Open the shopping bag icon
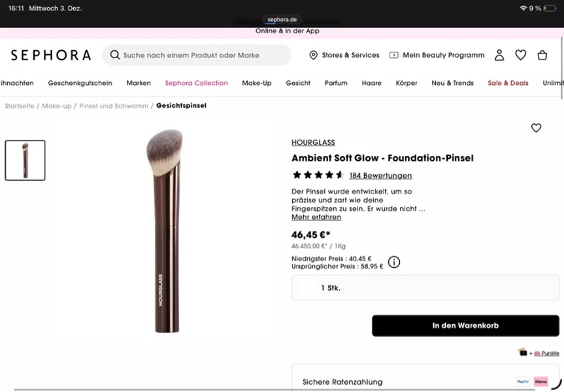 click(x=542, y=55)
